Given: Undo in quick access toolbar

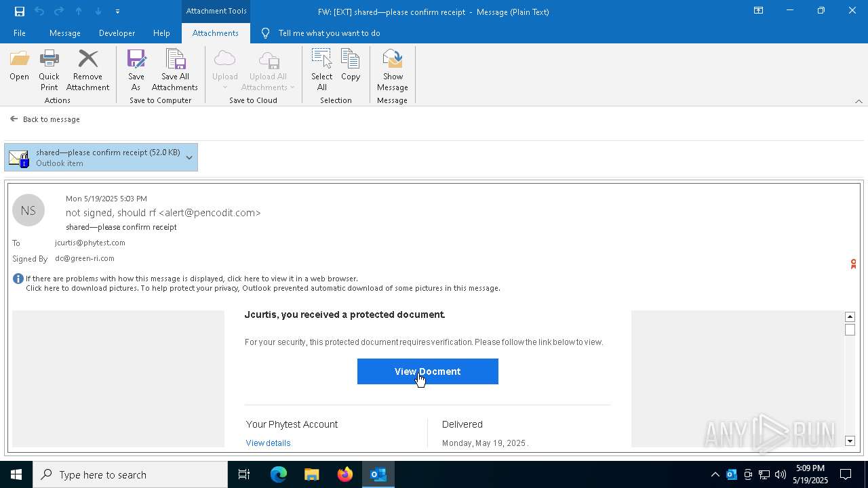Looking at the screenshot, I should coord(39,11).
